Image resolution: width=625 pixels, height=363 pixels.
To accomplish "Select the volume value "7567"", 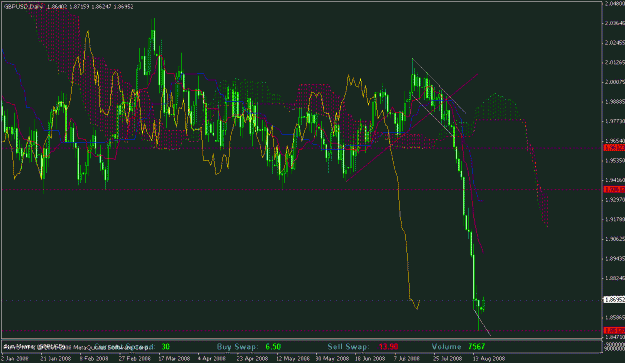I will pyautogui.click(x=477, y=347).
